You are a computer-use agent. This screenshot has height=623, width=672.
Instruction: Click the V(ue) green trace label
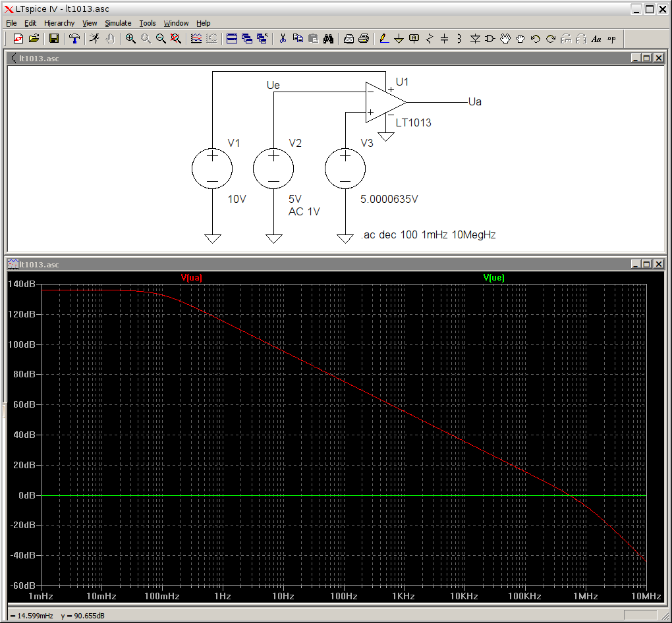point(493,278)
